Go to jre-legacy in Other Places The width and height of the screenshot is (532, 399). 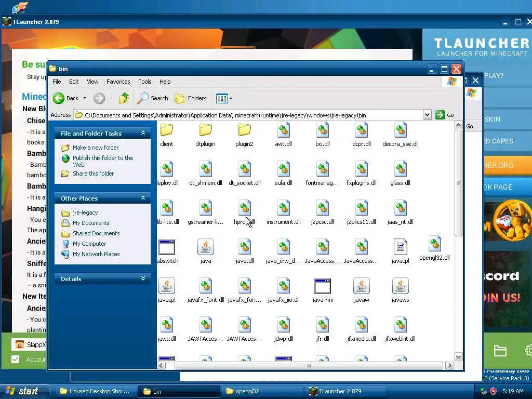coord(85,212)
